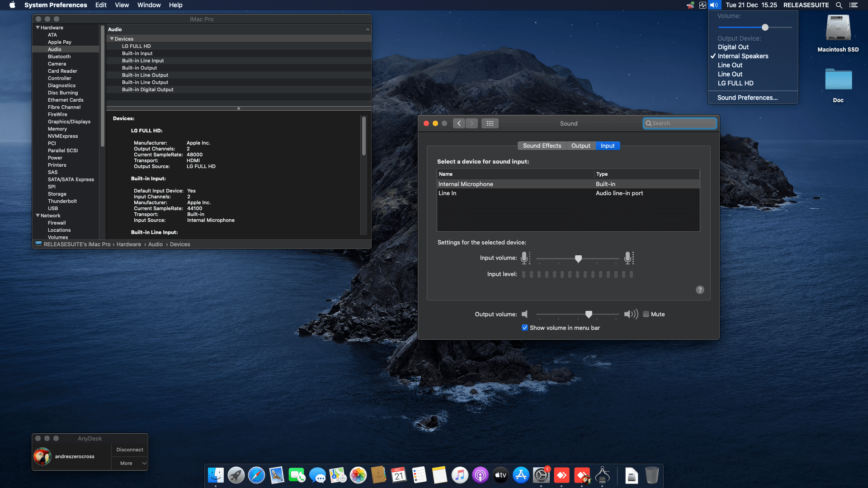Open Launchpad from the Dock
868x488 pixels.
point(236,475)
